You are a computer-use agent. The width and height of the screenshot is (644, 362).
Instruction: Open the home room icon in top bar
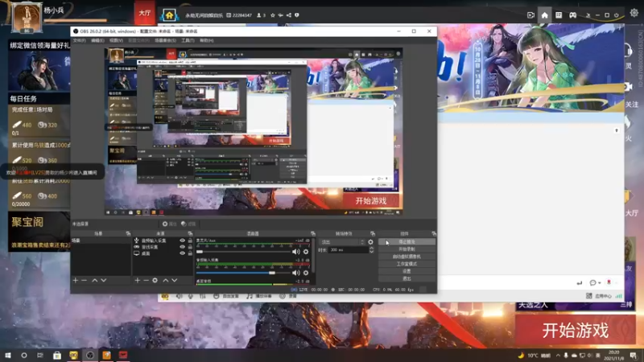[x=169, y=15]
